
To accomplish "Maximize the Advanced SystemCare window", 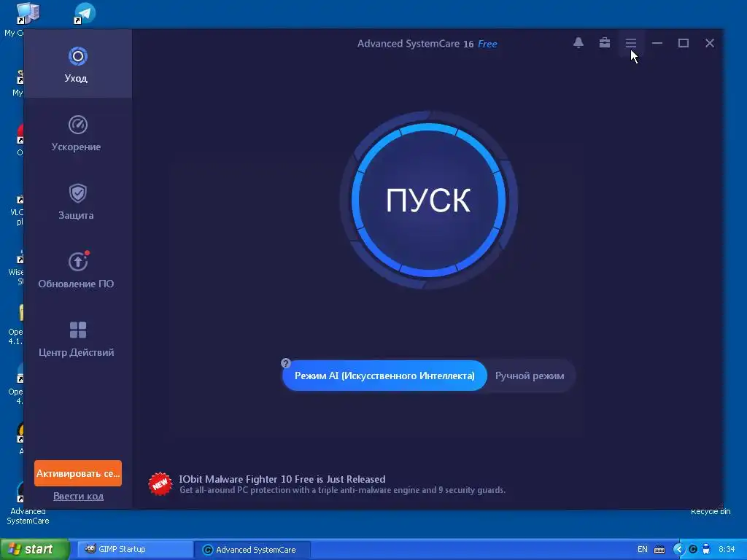I will (683, 43).
